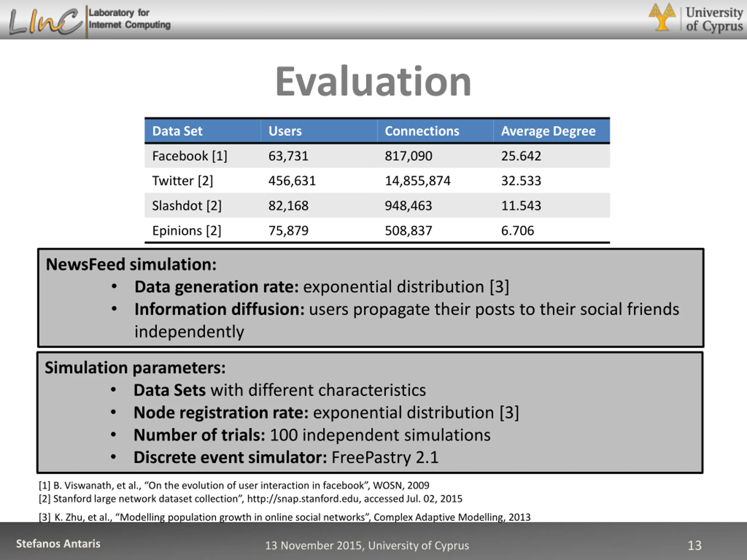
Task: Click the 'NewsFeed simulation:' heading
Action: (131, 264)
